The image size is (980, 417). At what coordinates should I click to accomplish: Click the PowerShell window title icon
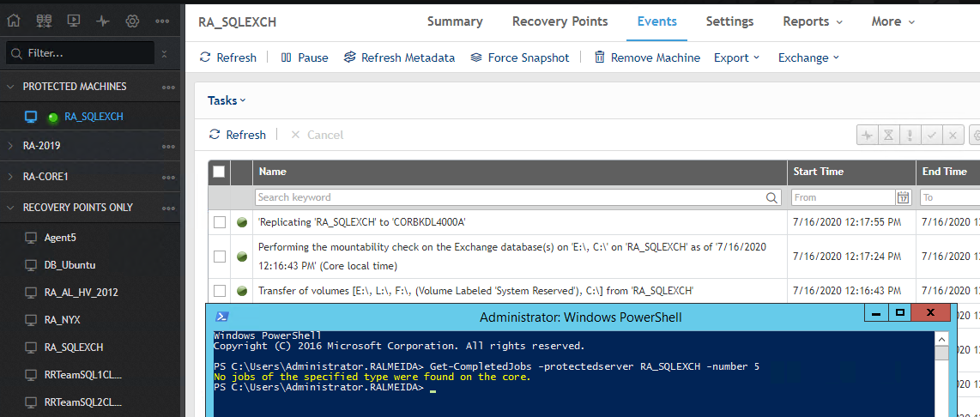[222, 317]
